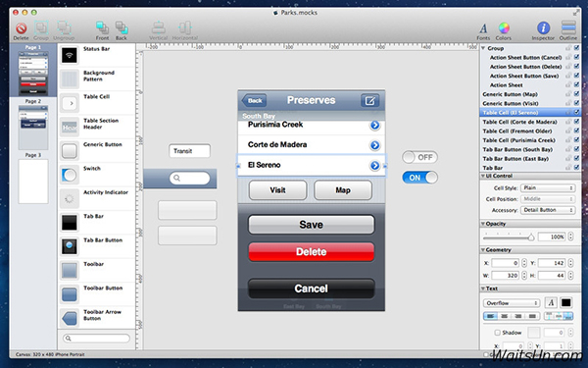This screenshot has height=368, width=588.
Task: Open the Cell Style dropdown
Action: (548, 187)
